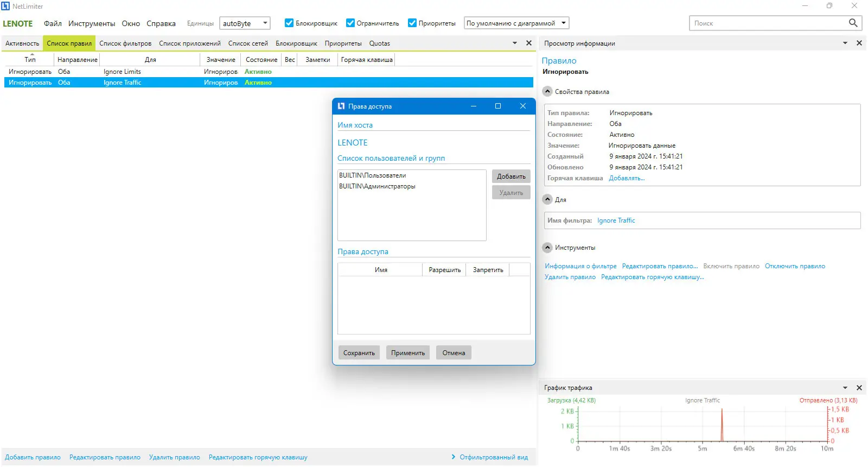Click the Информация о фильтре link
The height and width of the screenshot is (467, 868).
[580, 266]
